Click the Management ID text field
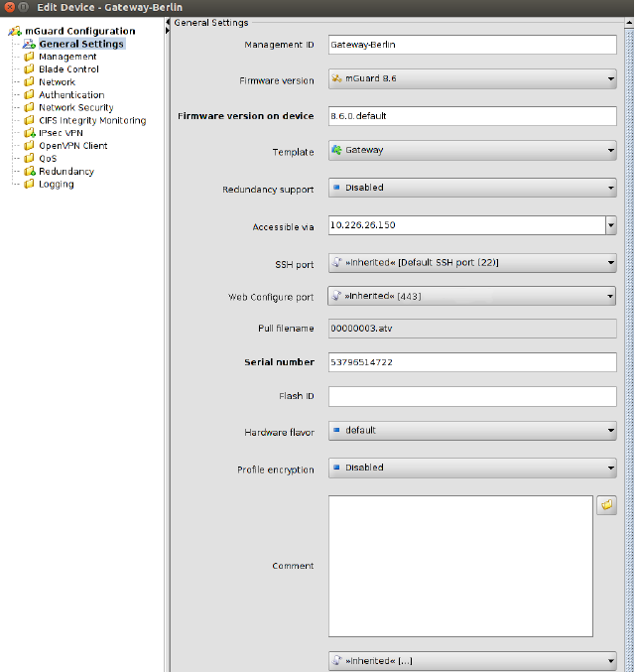This screenshot has width=637, height=672. click(471, 45)
